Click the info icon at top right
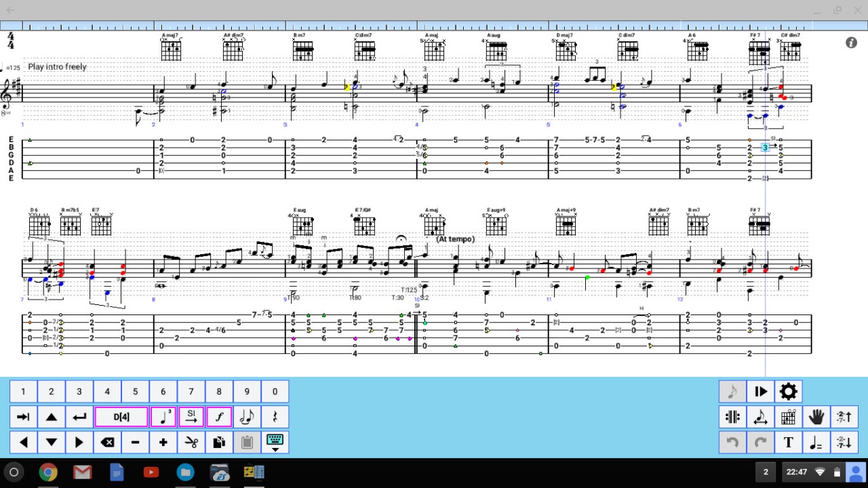This screenshot has height=488, width=868. tap(851, 43)
